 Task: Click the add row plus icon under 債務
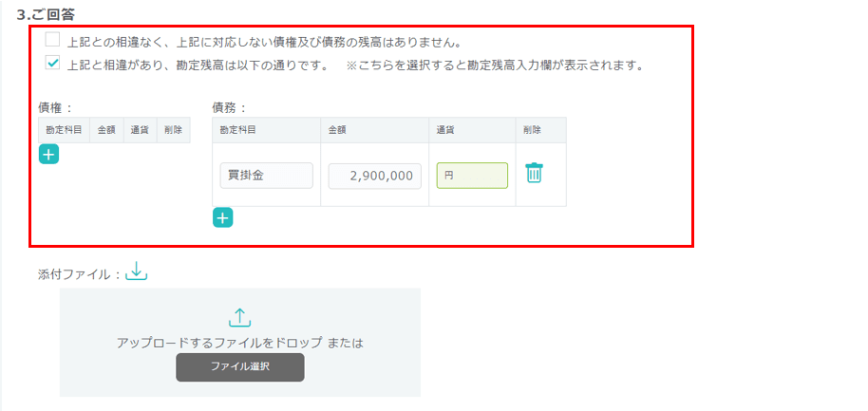222,218
